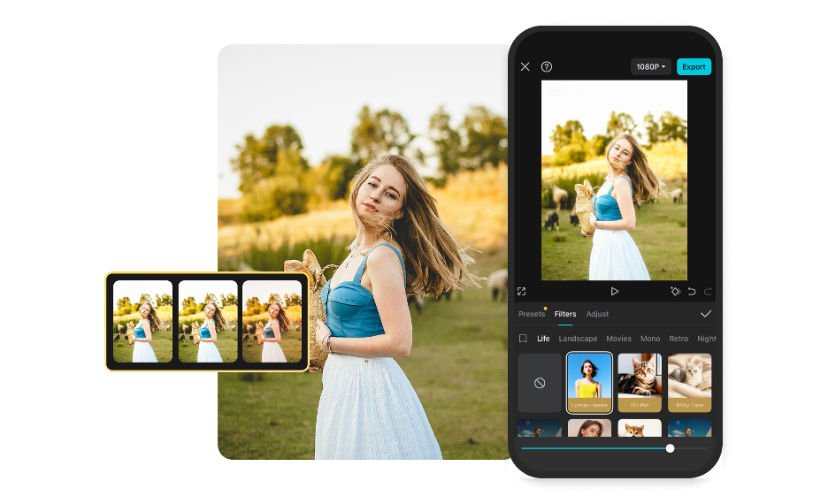The height and width of the screenshot is (504, 828).
Task: Remove filter using the none icon
Action: (540, 383)
